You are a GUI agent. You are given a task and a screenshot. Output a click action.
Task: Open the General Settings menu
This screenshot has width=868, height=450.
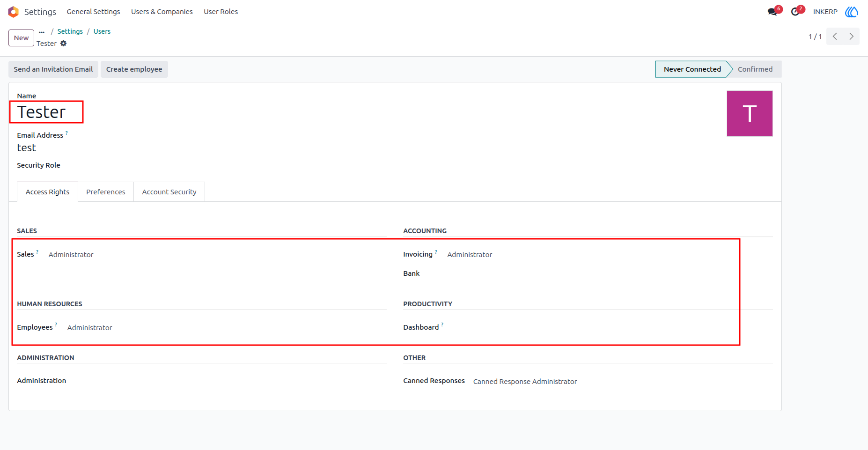pos(93,12)
